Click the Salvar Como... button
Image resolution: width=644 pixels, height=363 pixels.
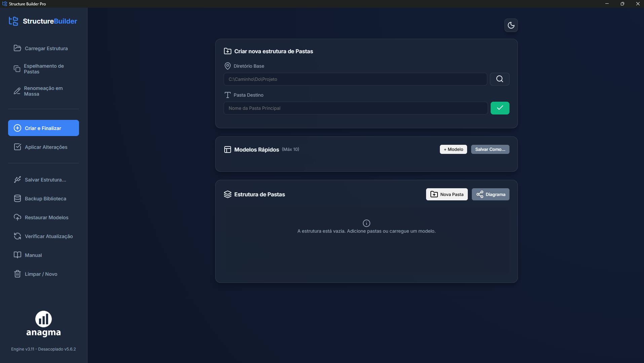pos(490,149)
